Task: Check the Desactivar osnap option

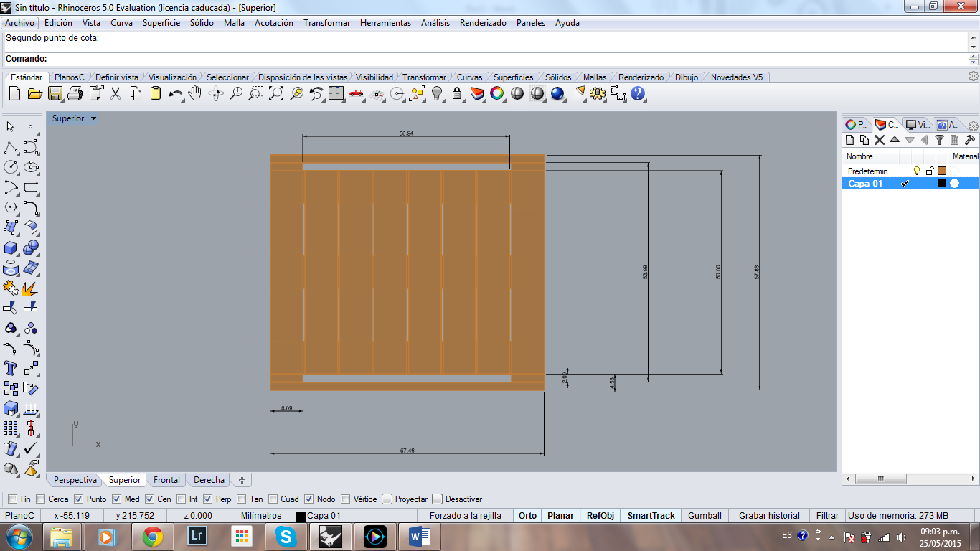Action: tap(437, 499)
